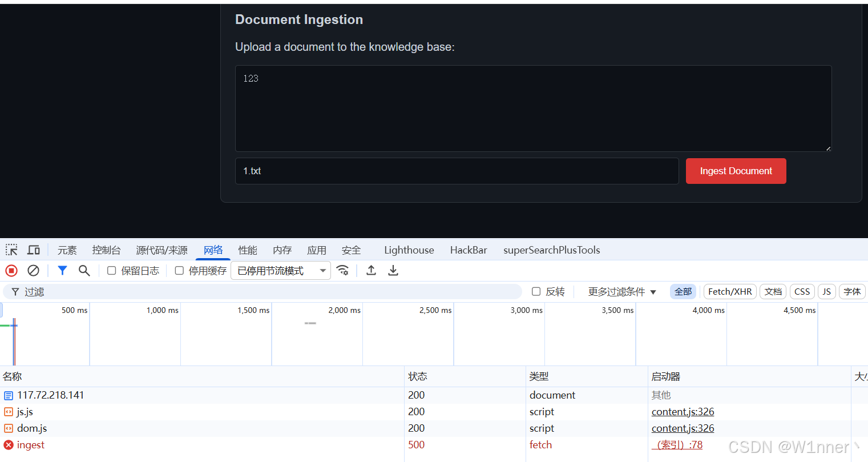Select the 网络 tab
The height and width of the screenshot is (462, 868).
coord(213,250)
